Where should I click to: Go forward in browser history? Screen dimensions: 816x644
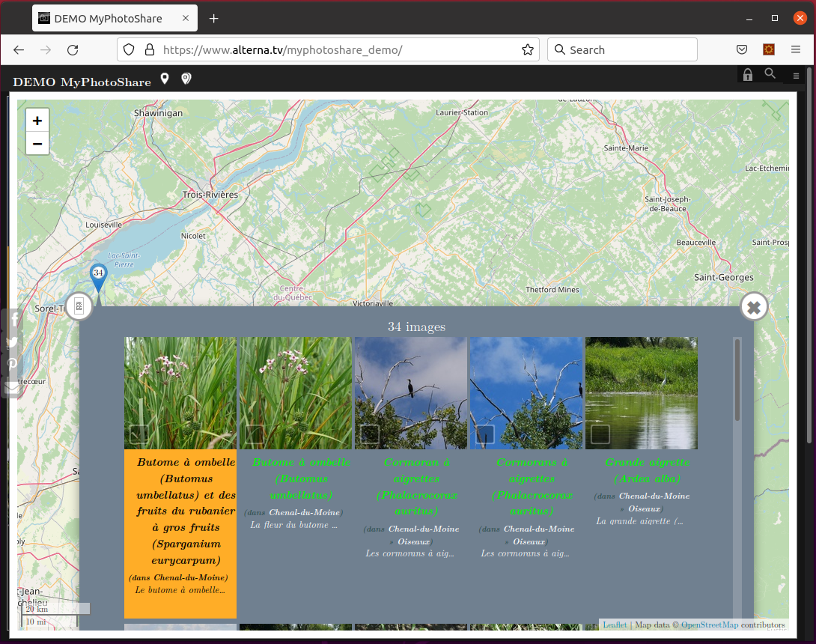point(46,50)
